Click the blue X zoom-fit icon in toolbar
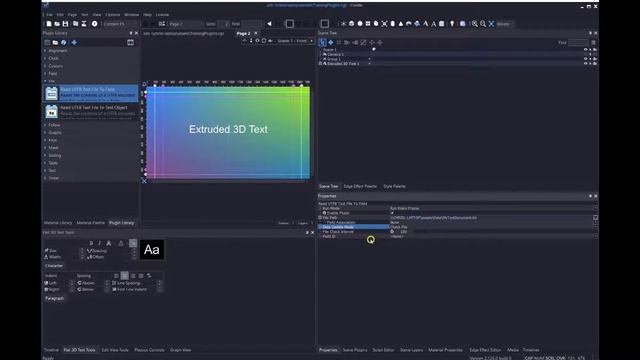 (x=491, y=24)
